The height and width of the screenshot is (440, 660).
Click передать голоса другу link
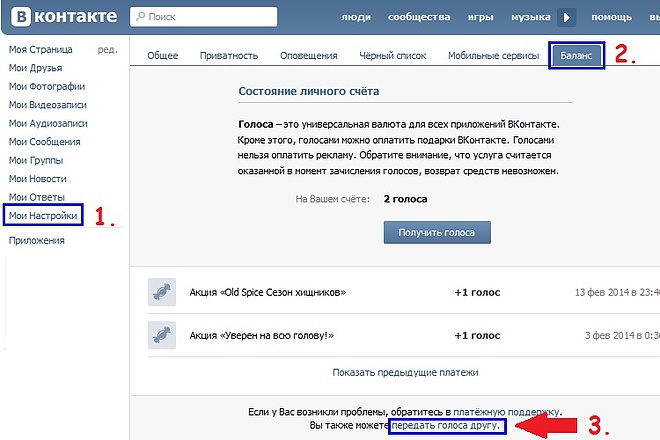point(445,426)
